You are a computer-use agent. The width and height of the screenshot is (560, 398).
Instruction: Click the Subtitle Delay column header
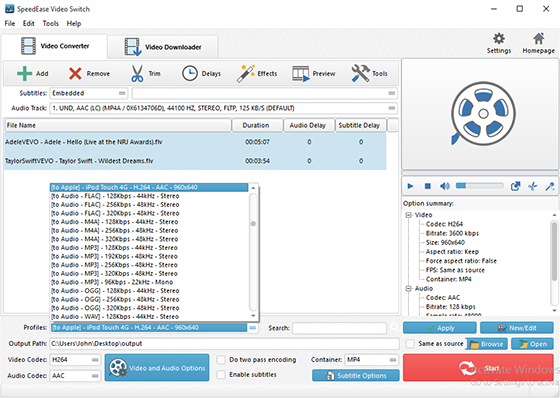click(360, 125)
